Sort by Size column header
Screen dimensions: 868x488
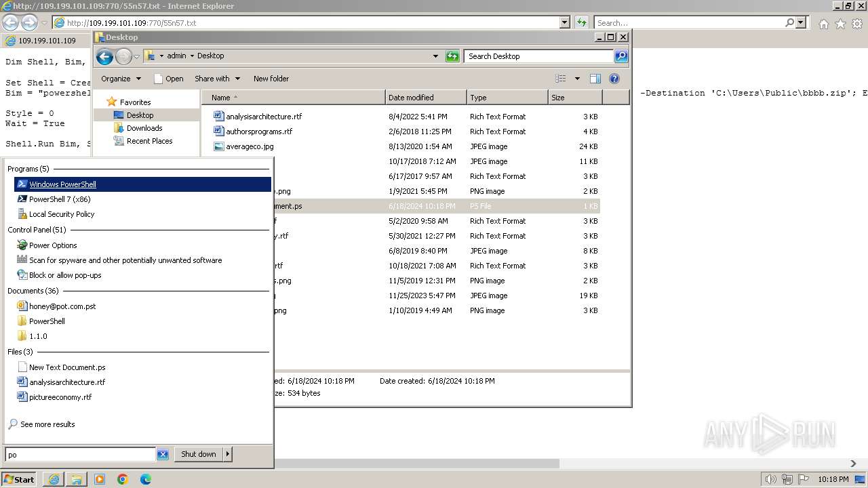click(x=575, y=98)
